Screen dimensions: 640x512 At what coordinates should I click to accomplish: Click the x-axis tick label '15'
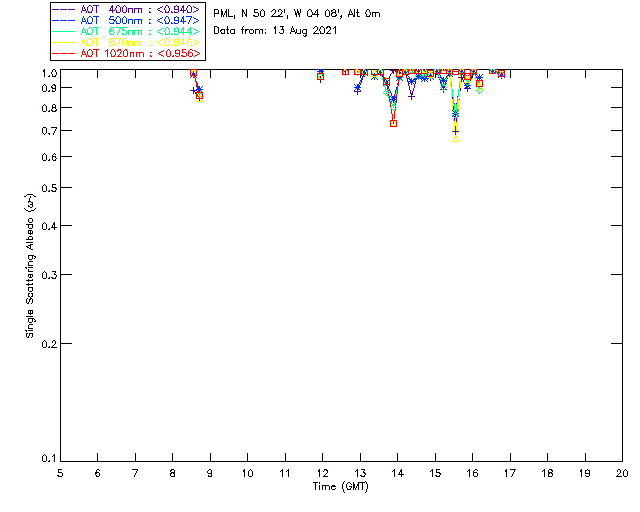[435, 473]
